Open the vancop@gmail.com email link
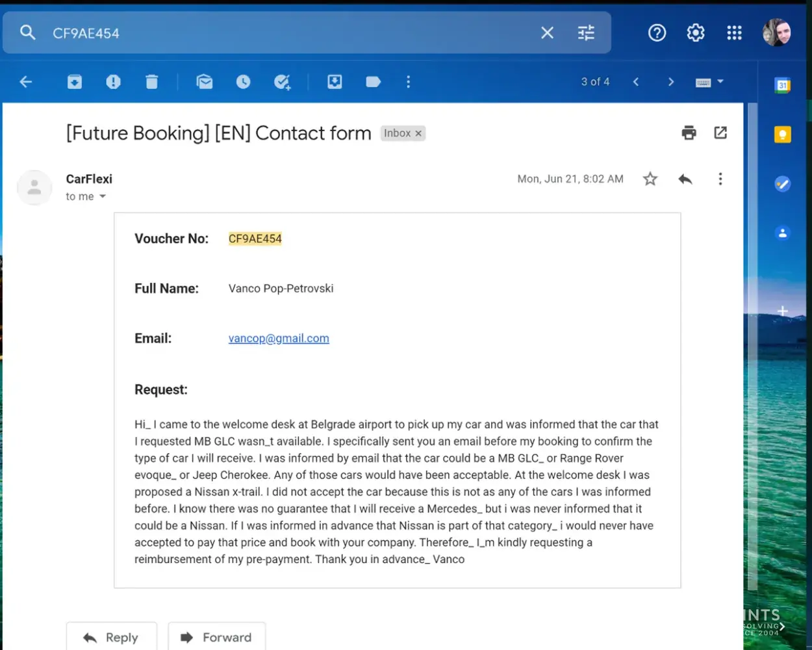 pos(279,339)
